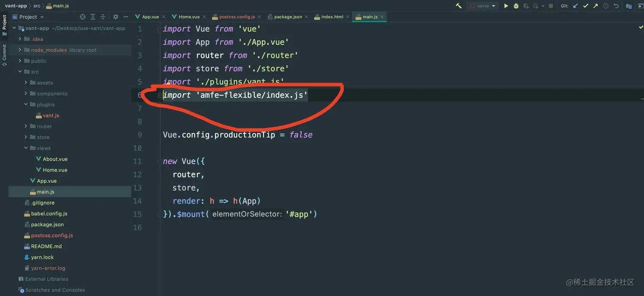Image resolution: width=644 pixels, height=296 pixels.
Task: Click the Build project hammer icon
Action: pos(458,6)
